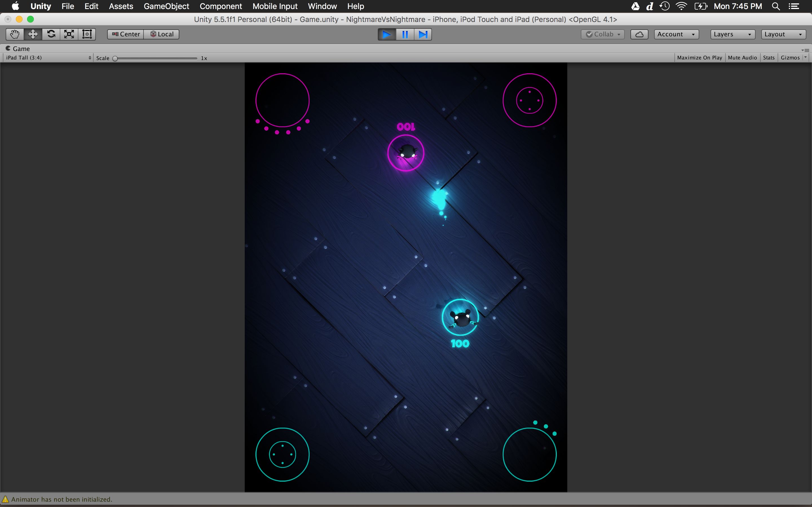Click the Scale slider handle
This screenshot has height=507, width=812.
coord(115,58)
